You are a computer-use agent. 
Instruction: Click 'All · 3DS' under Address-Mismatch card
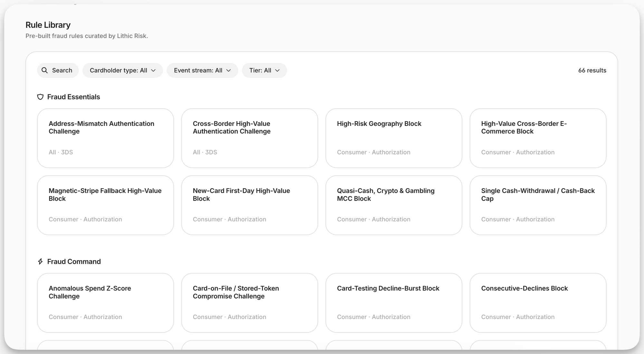tap(61, 152)
